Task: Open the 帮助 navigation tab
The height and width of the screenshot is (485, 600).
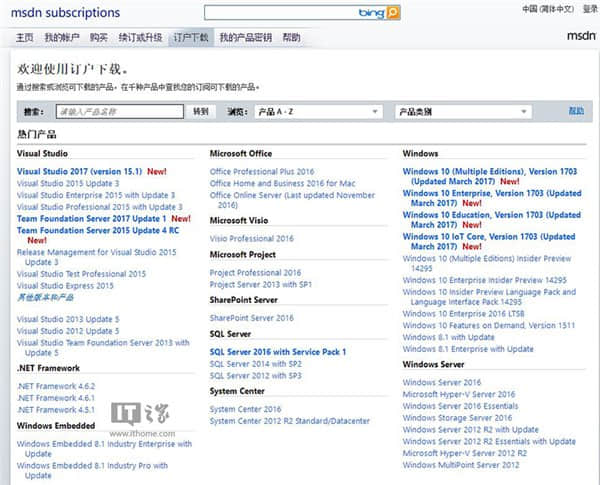Action: point(291,38)
